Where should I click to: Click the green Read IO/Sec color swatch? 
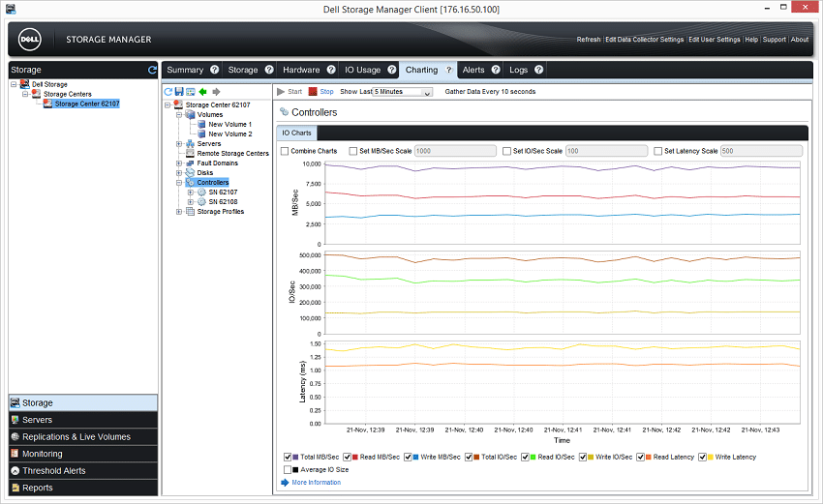pos(533,458)
